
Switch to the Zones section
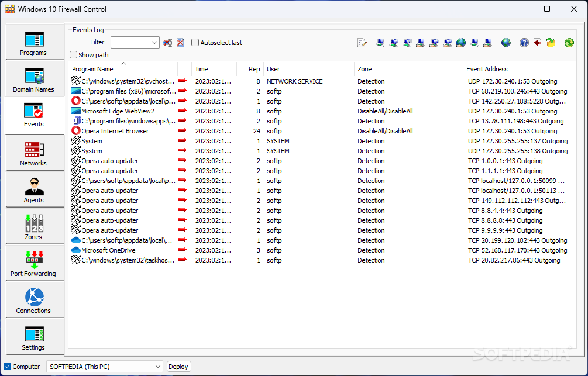pos(34,226)
